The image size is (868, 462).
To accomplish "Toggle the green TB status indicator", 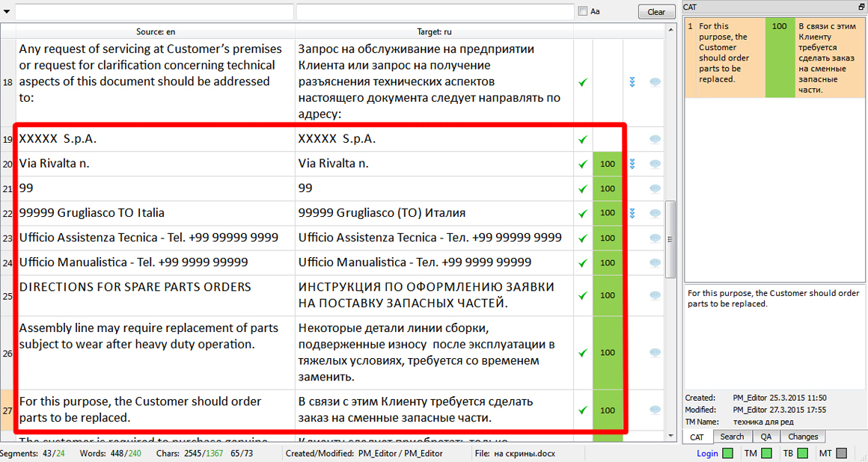I will point(802,453).
